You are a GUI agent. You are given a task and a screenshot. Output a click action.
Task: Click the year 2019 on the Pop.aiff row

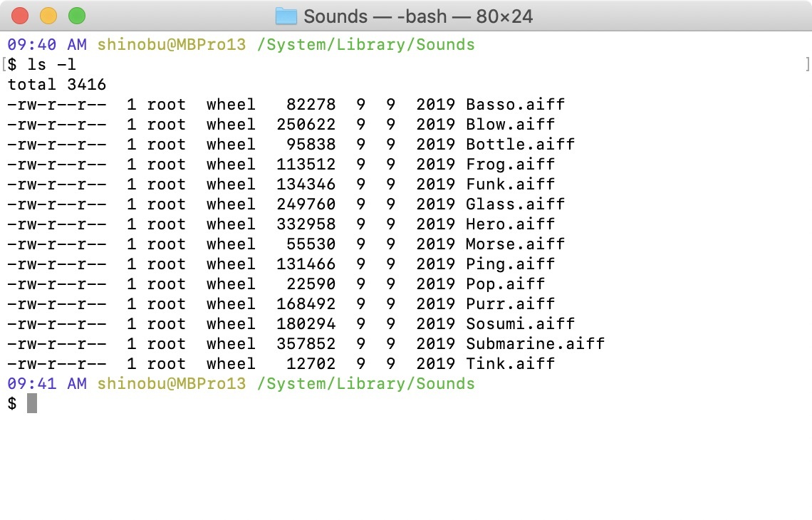point(435,284)
